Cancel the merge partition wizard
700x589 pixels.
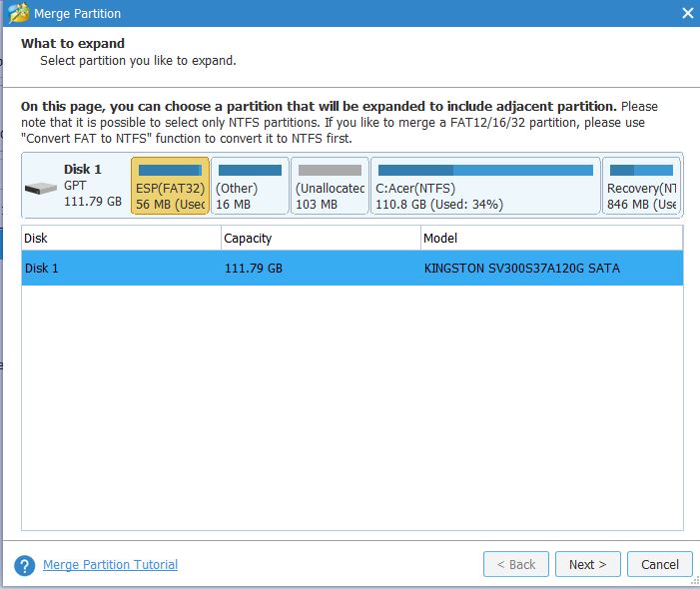pyautogui.click(x=660, y=564)
